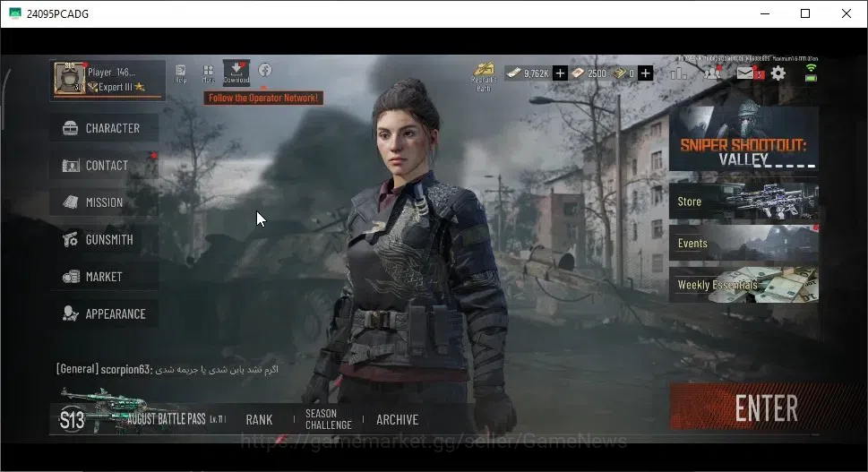
Task: Open the friends icon
Action: point(712,73)
